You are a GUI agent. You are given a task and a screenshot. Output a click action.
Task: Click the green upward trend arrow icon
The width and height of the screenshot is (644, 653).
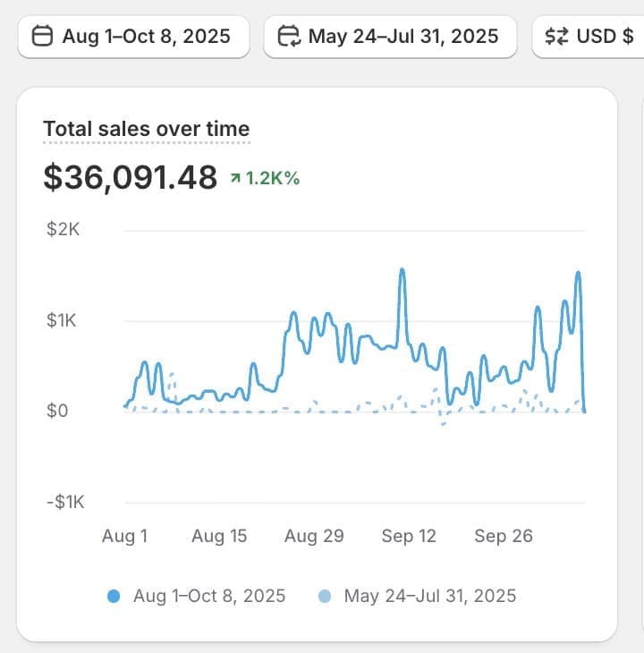[235, 179]
